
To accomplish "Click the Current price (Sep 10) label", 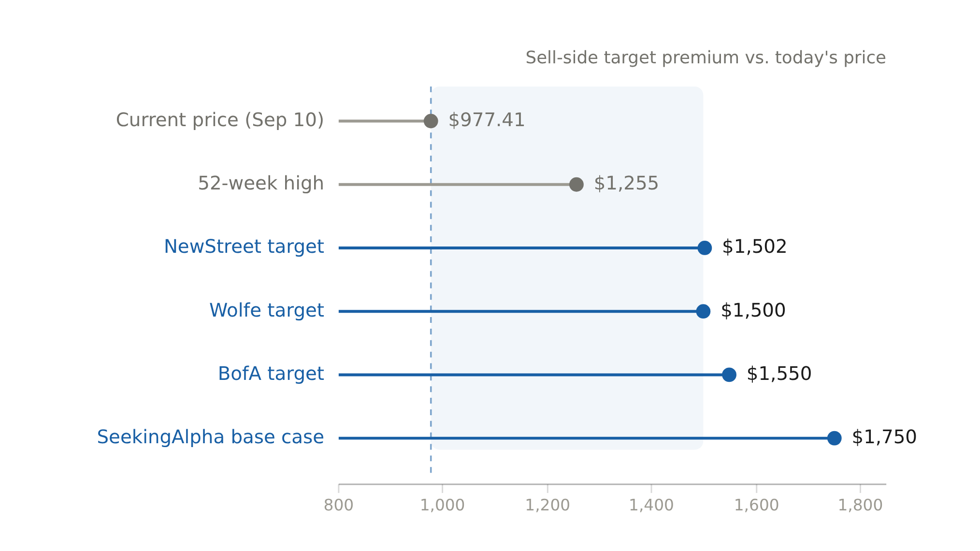I will (x=220, y=120).
